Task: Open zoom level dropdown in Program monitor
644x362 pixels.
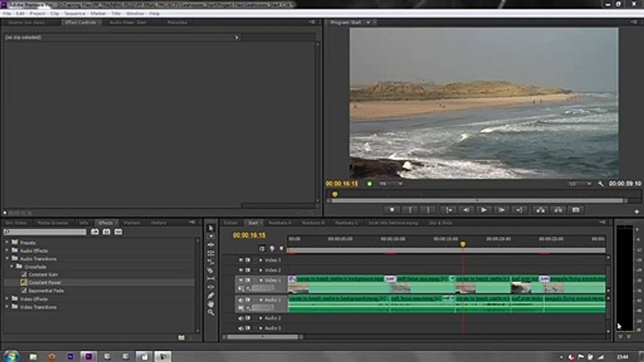Action: (391, 184)
